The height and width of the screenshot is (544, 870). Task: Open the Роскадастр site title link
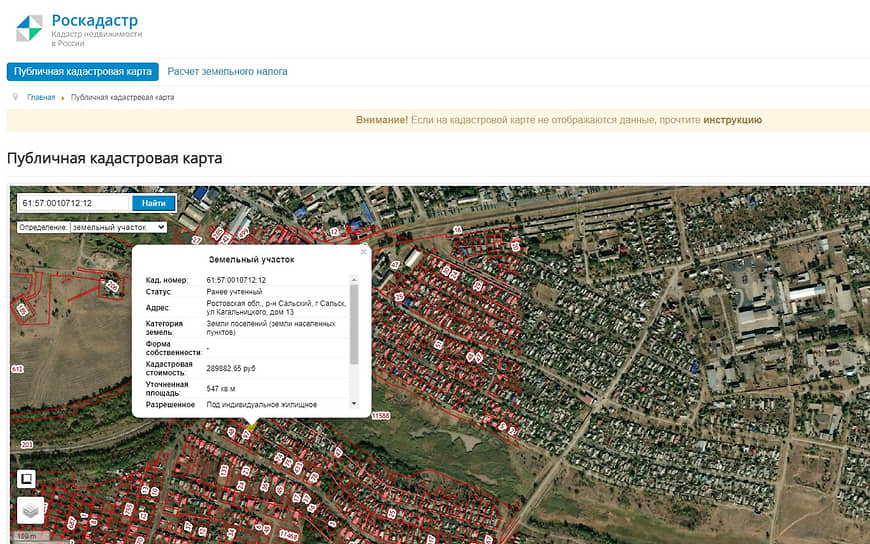pos(94,21)
